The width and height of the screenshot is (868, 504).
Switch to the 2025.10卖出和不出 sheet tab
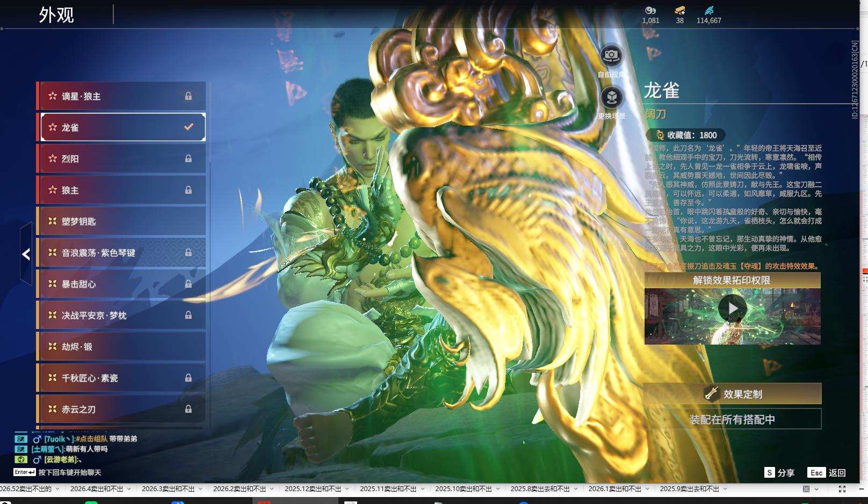464,489
